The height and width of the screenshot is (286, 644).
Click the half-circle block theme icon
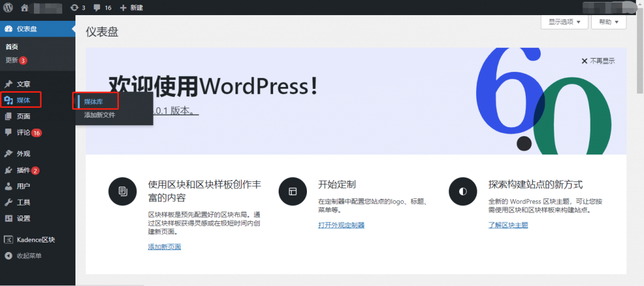(463, 192)
